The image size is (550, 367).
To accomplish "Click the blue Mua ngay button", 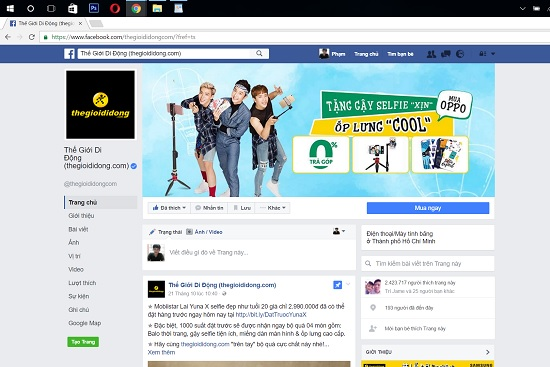I will (x=428, y=208).
